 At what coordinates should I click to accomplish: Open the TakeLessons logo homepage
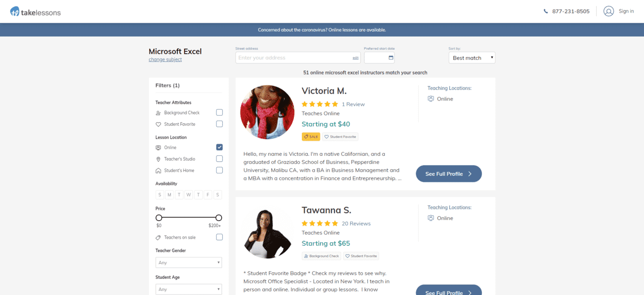(35, 11)
